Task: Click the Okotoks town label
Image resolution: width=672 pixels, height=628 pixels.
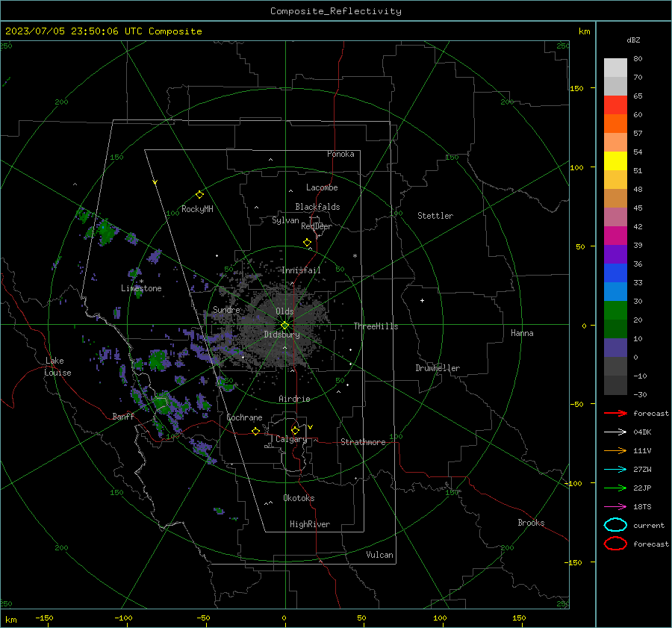Action: tap(299, 498)
